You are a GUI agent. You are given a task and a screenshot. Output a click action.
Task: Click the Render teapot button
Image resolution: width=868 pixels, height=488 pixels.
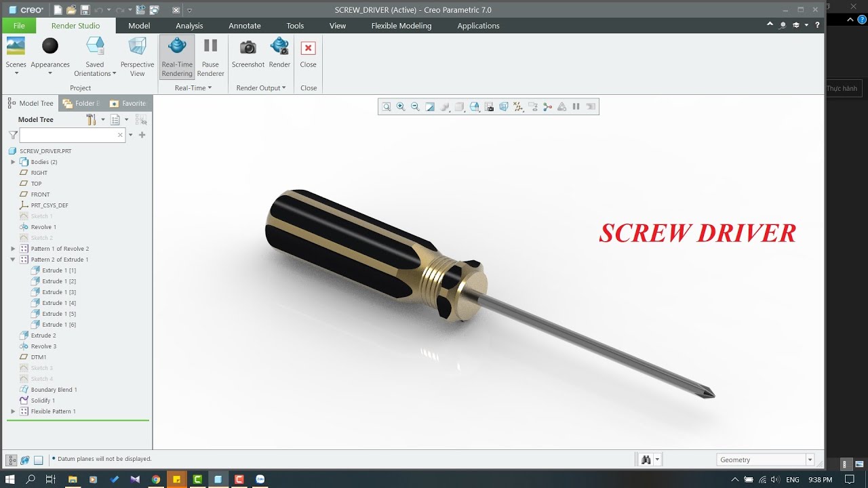pyautogui.click(x=279, y=54)
